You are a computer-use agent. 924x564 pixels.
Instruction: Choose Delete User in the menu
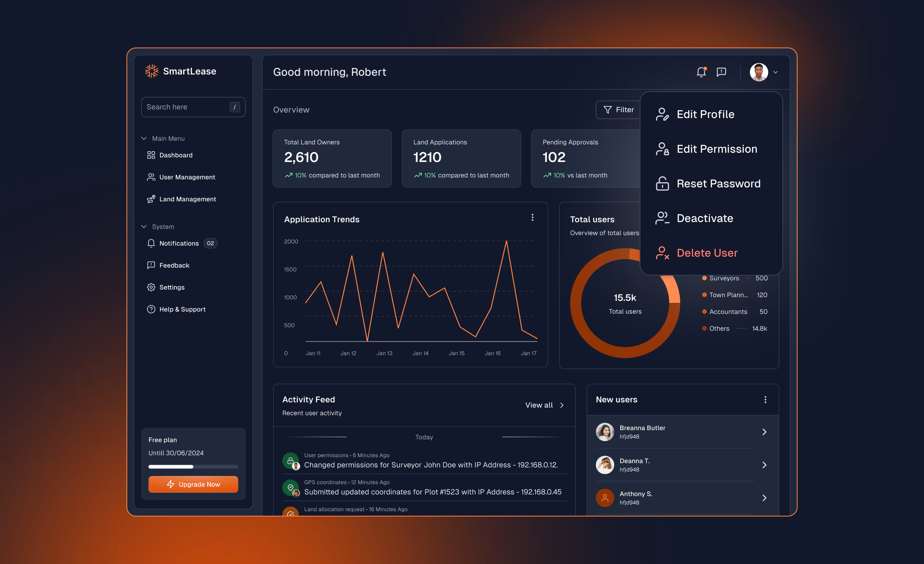coord(706,253)
